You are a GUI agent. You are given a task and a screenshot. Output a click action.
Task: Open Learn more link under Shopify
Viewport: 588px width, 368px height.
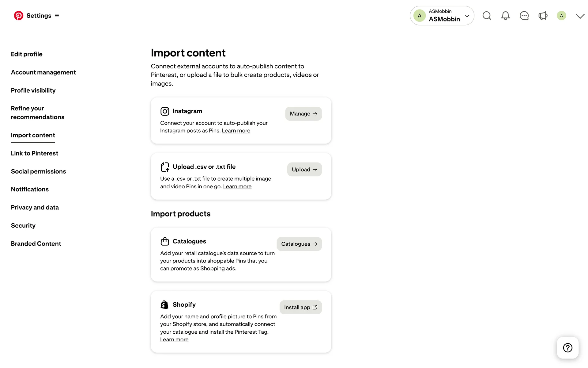coord(174,339)
